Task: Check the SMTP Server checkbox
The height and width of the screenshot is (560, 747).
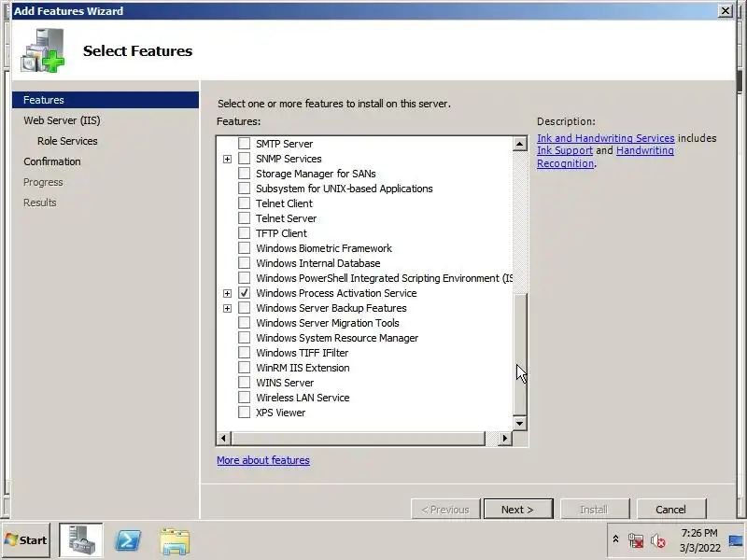Action: pos(244,144)
